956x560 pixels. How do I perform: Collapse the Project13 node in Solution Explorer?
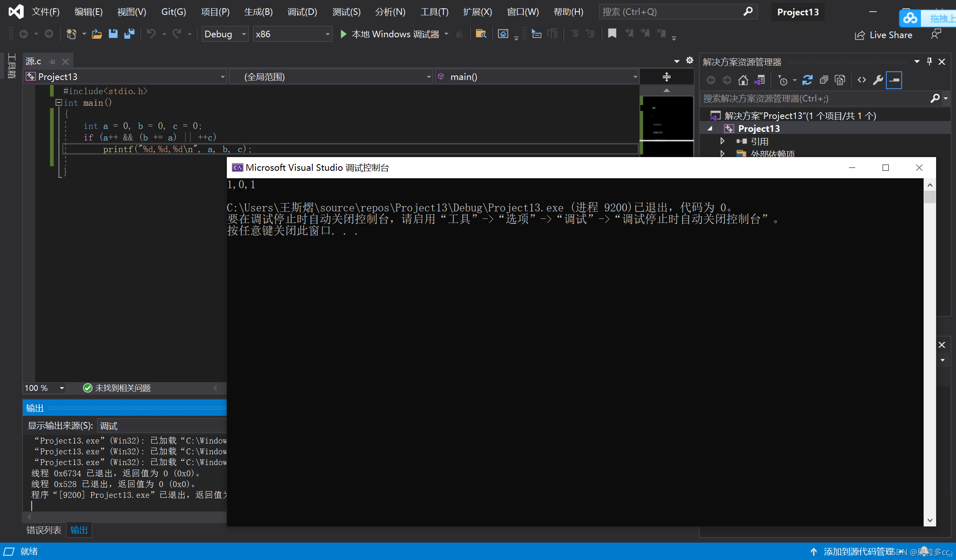click(x=710, y=128)
